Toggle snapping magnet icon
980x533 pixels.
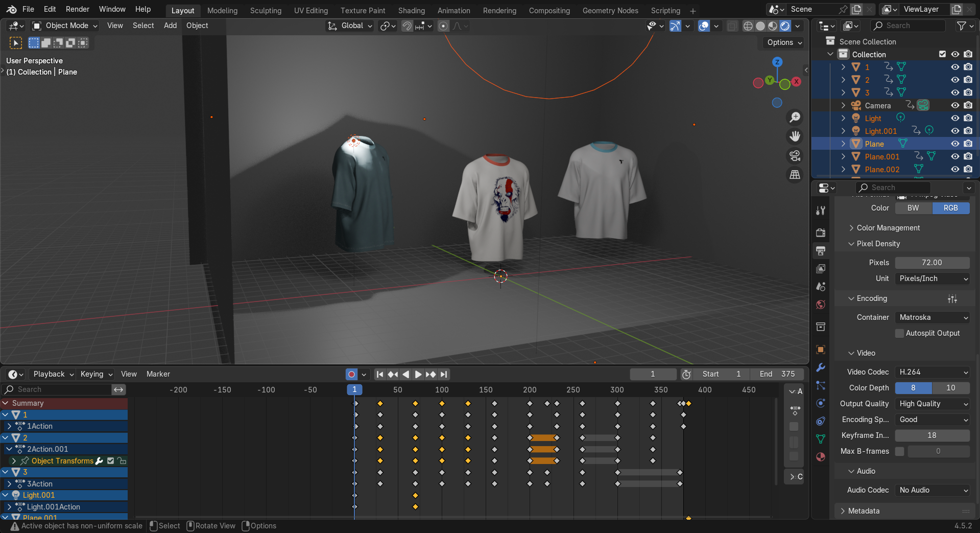pyautogui.click(x=407, y=26)
